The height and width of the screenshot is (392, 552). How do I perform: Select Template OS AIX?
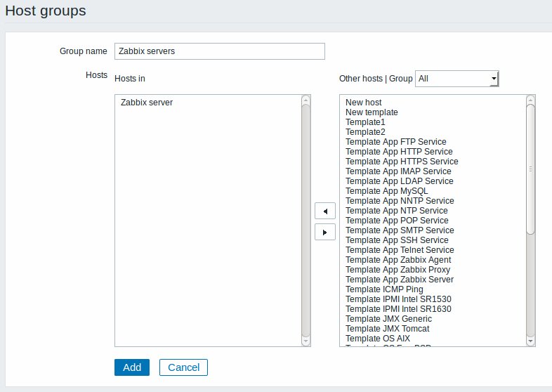click(x=378, y=339)
